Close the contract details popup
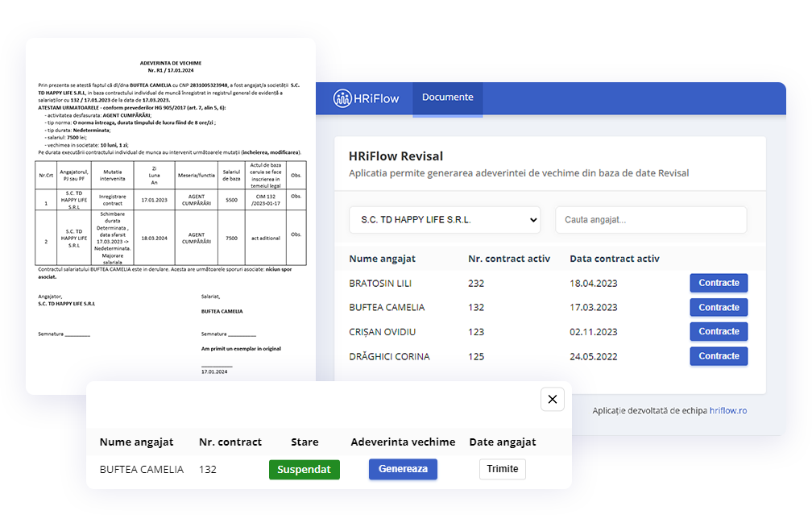812x527 pixels. 553,399
